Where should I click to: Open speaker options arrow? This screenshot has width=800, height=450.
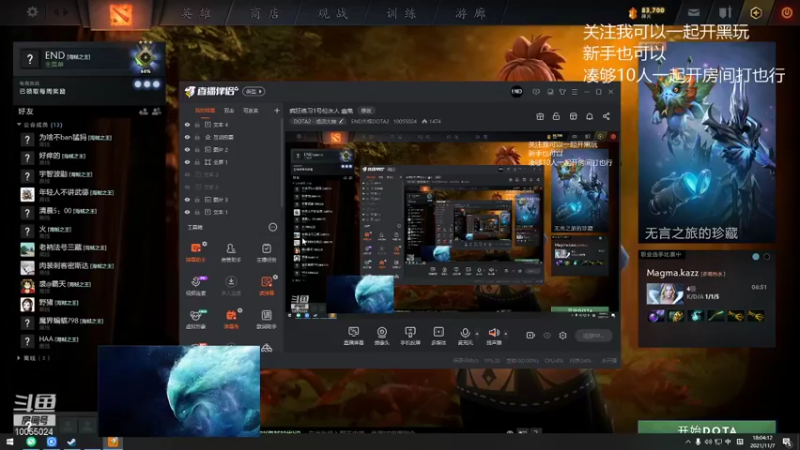(506, 334)
